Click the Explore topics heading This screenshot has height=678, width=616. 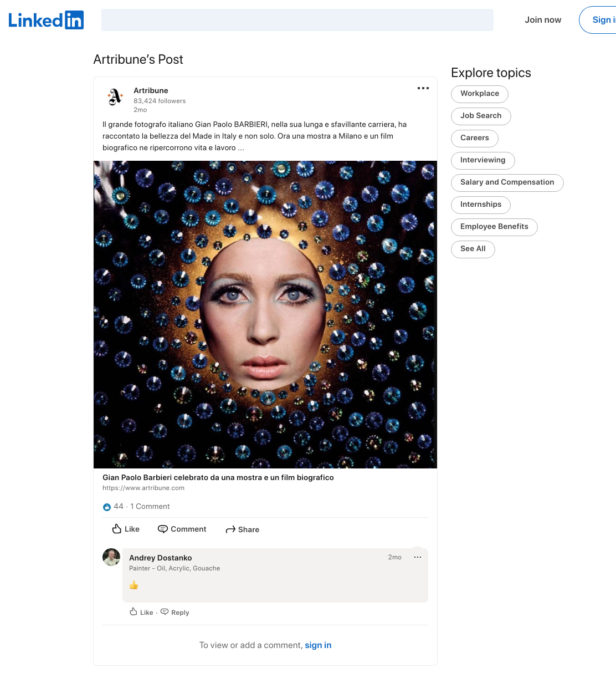491,73
